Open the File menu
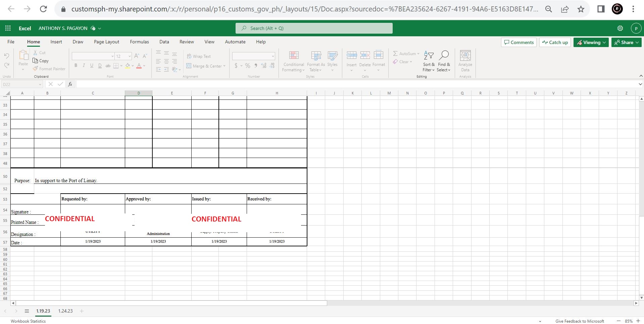The image size is (644, 324). (x=11, y=42)
